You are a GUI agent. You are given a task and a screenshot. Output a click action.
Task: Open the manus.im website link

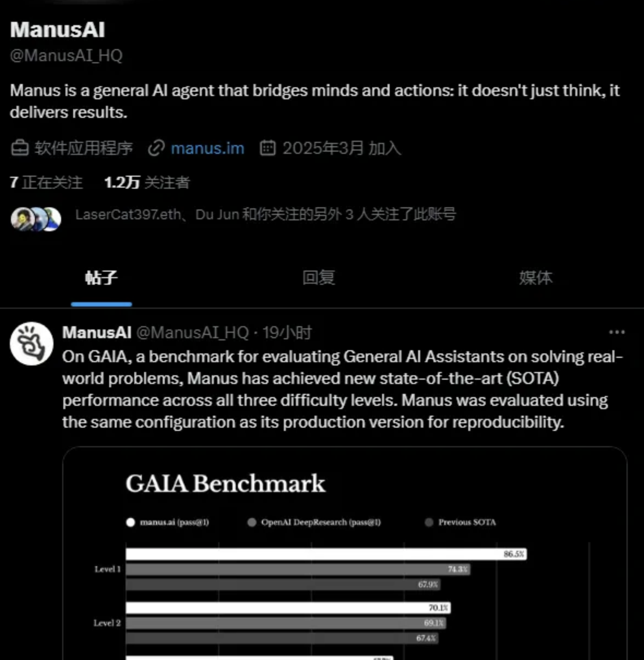click(207, 148)
